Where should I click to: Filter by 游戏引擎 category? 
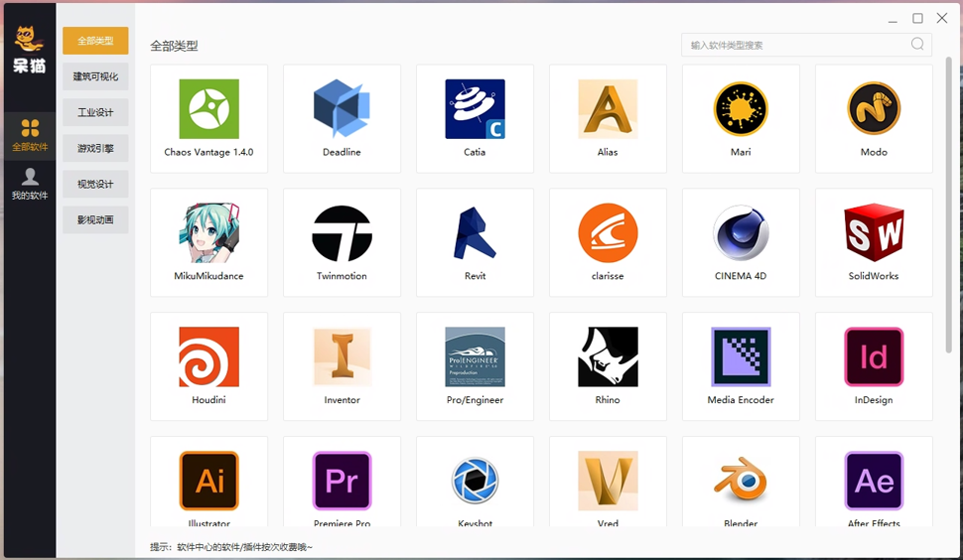pyautogui.click(x=95, y=148)
